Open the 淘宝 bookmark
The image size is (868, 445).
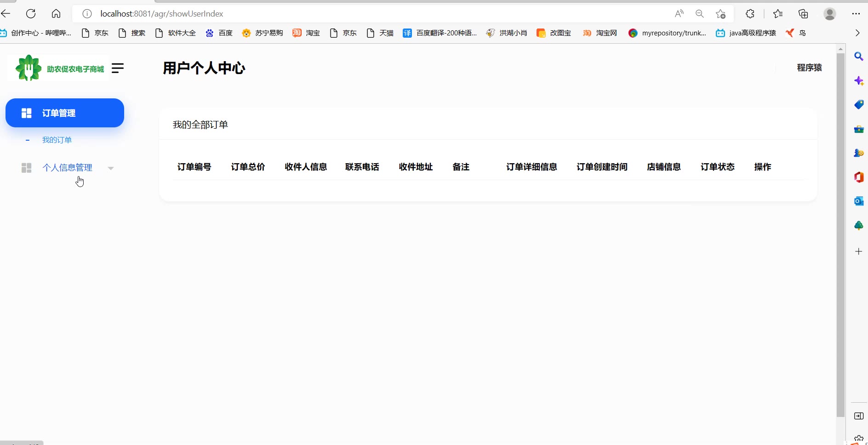coord(306,33)
